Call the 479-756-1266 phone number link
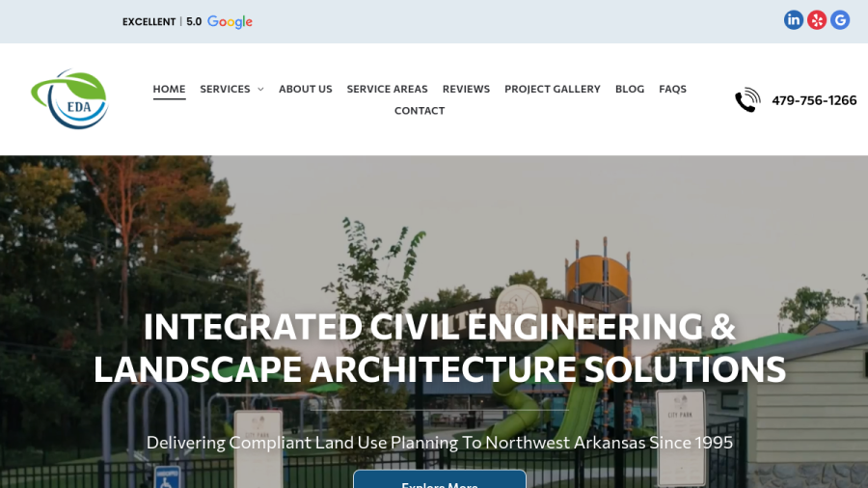This screenshot has width=868, height=488. 814,100
